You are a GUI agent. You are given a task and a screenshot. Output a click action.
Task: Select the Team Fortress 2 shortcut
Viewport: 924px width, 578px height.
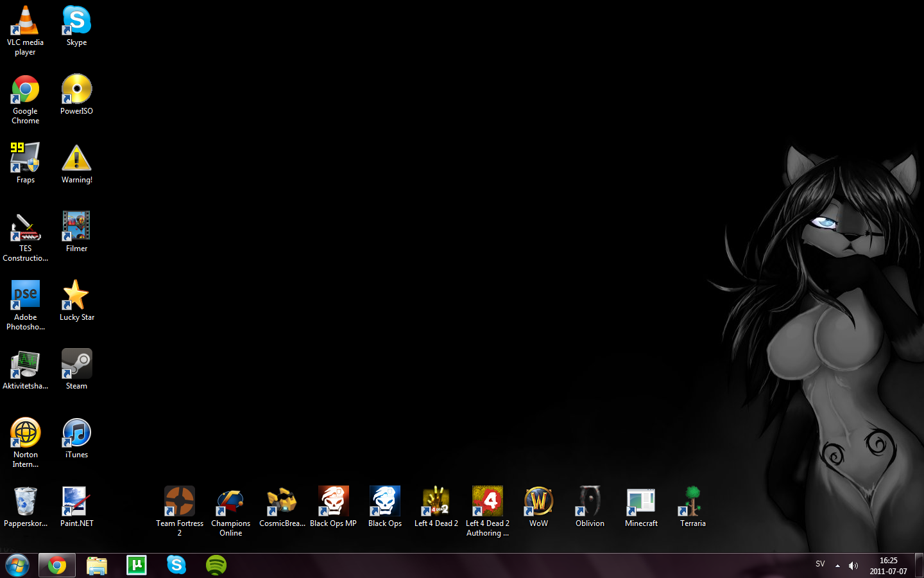pos(180,512)
